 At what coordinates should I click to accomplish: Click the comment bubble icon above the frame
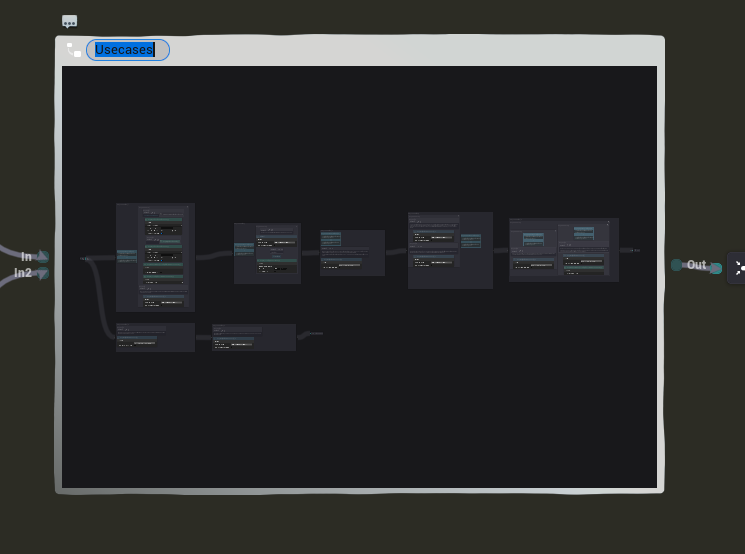[69, 21]
